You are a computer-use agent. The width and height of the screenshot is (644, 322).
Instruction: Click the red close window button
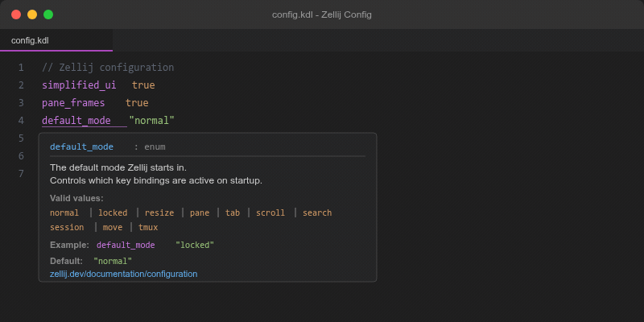coord(16,14)
